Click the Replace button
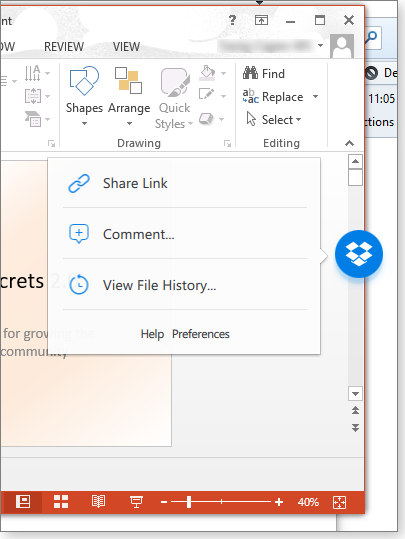 pyautogui.click(x=273, y=97)
